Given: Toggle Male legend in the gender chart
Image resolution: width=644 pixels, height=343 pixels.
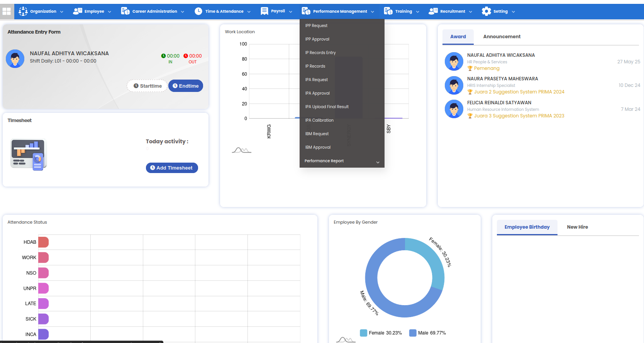Looking at the screenshot, I should coord(427,333).
